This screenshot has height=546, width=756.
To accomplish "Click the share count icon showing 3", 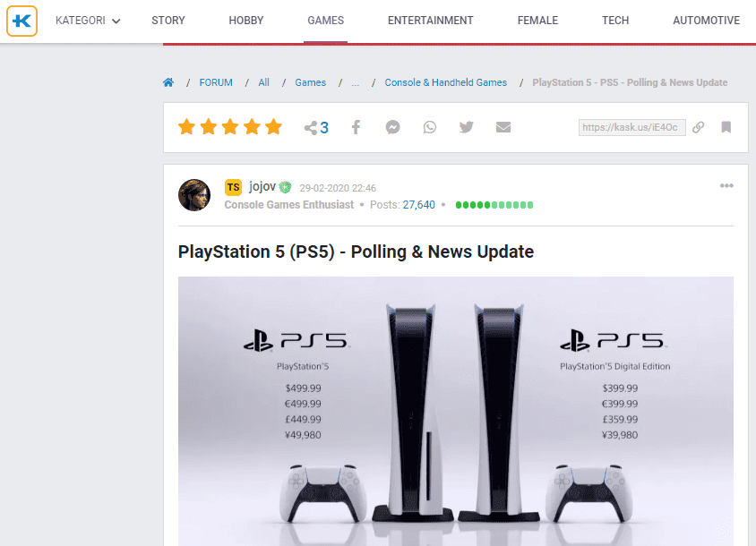I will click(x=316, y=128).
